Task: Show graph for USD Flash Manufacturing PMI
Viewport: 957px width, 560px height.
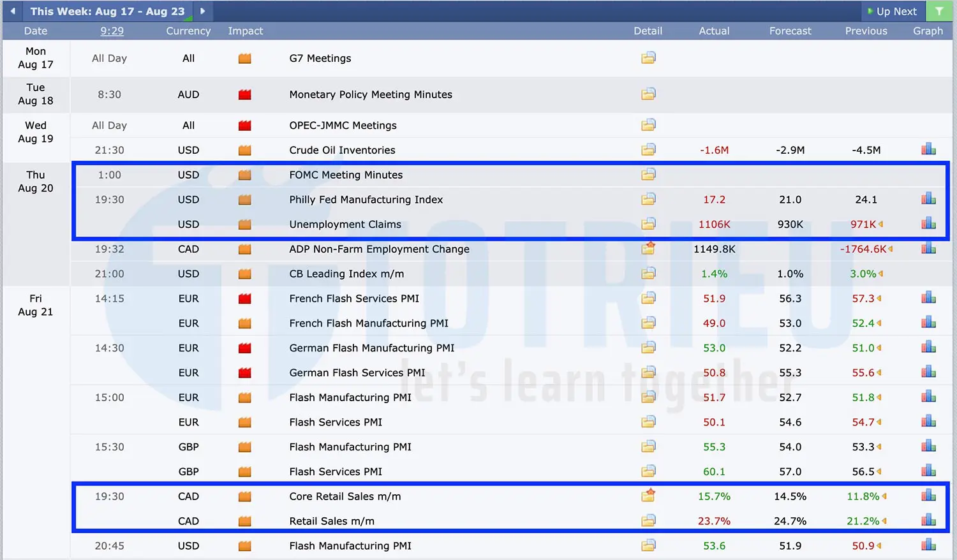Action: coord(928,545)
